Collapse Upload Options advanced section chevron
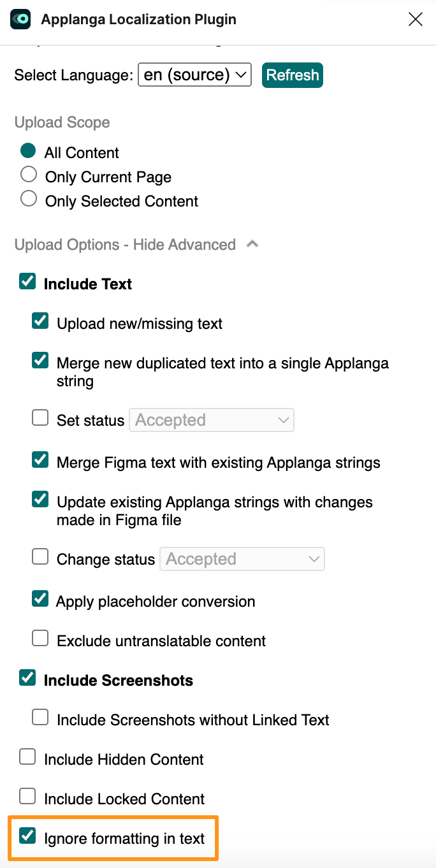Viewport: 436px width, 868px height. 252,243
